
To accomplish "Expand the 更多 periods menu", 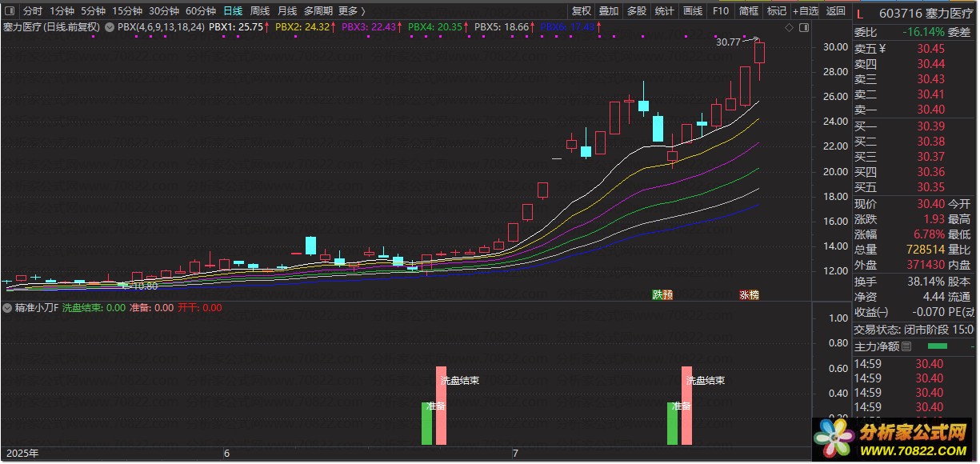I will click(x=351, y=11).
